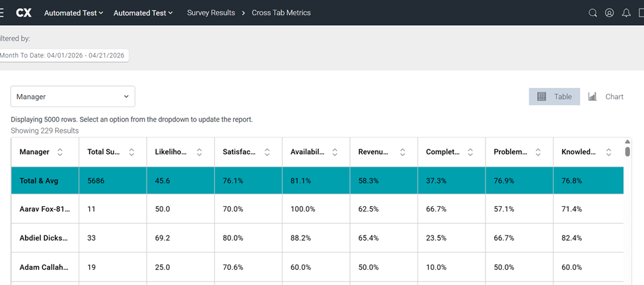The width and height of the screenshot is (644, 285).
Task: Click the 76.1% satisfaction value
Action: click(233, 181)
